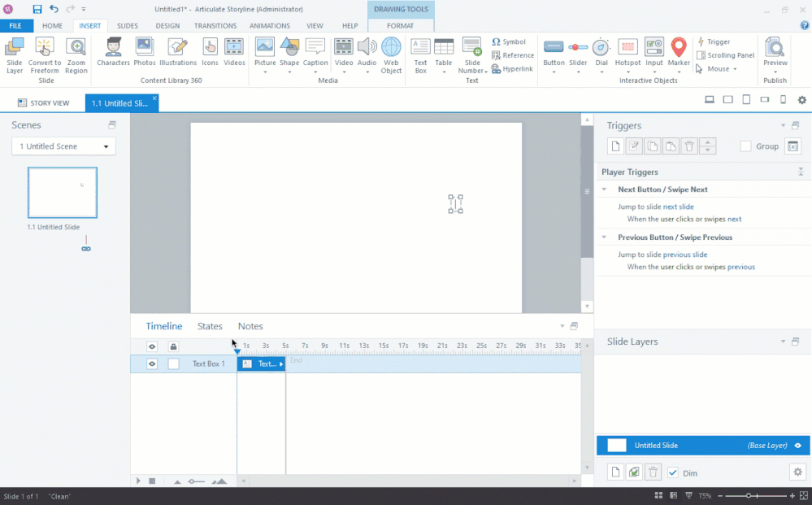Collapse Next Button / Swipe Next triggers
The image size is (812, 505).
click(605, 189)
